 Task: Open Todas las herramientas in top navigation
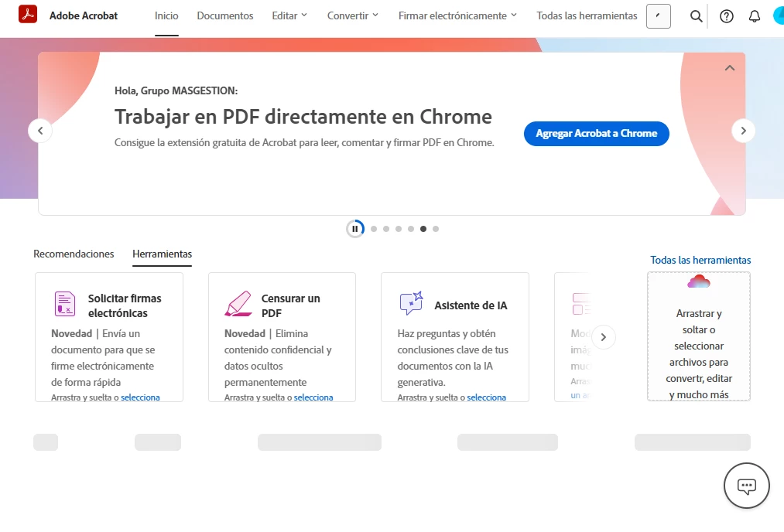click(x=587, y=16)
